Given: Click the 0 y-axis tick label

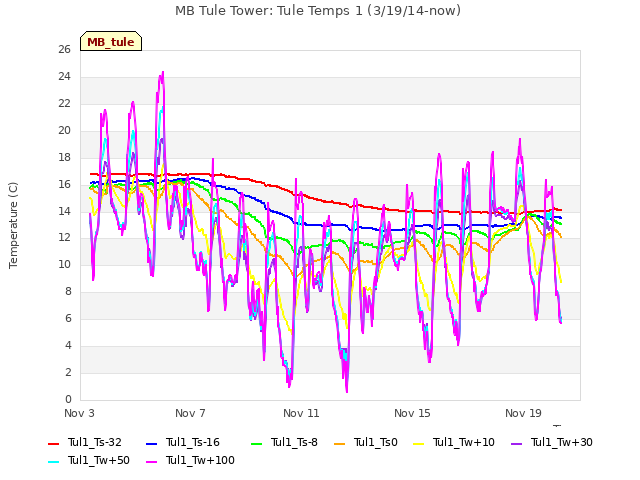Looking at the screenshot, I should pyautogui.click(x=68, y=400).
